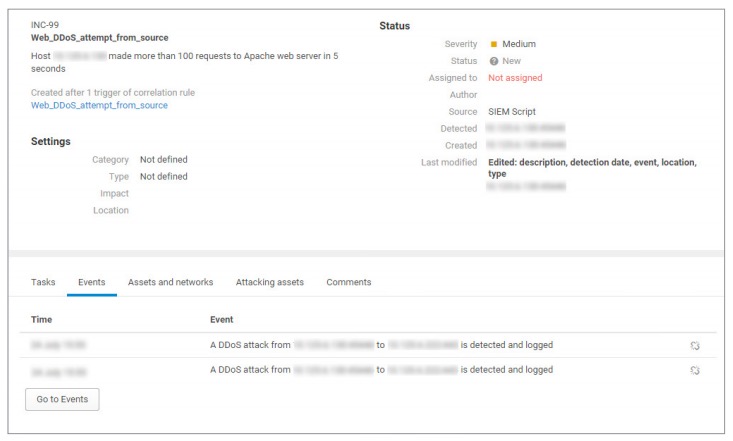
Task: Click the yellow Medium severity square
Action: [494, 44]
